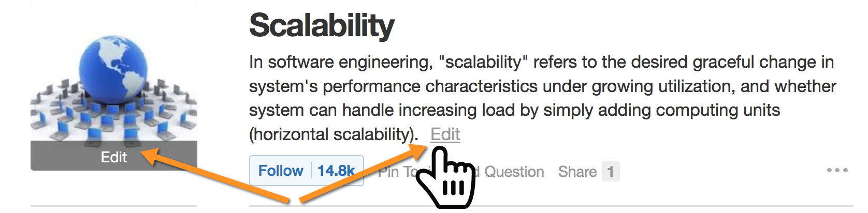Click the topic description paragraph
Image resolution: width=868 pixels, height=213 pixels.
(x=542, y=98)
